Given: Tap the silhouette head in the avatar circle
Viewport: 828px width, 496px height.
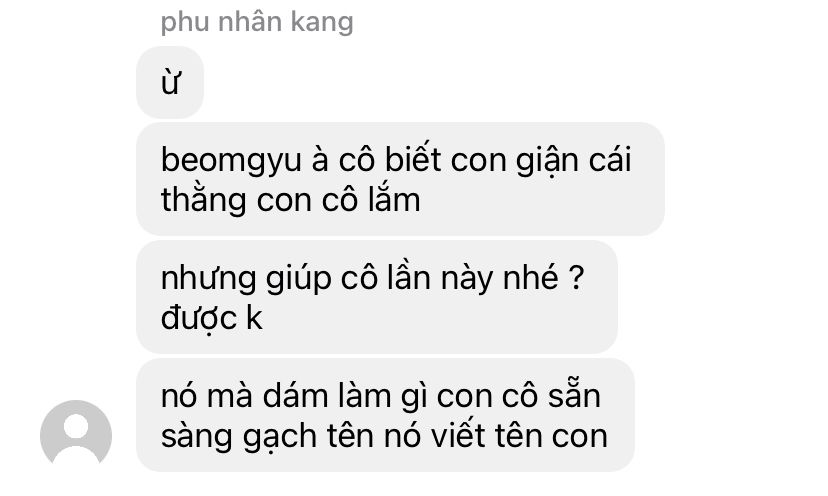Looking at the screenshot, I should 76,426.
